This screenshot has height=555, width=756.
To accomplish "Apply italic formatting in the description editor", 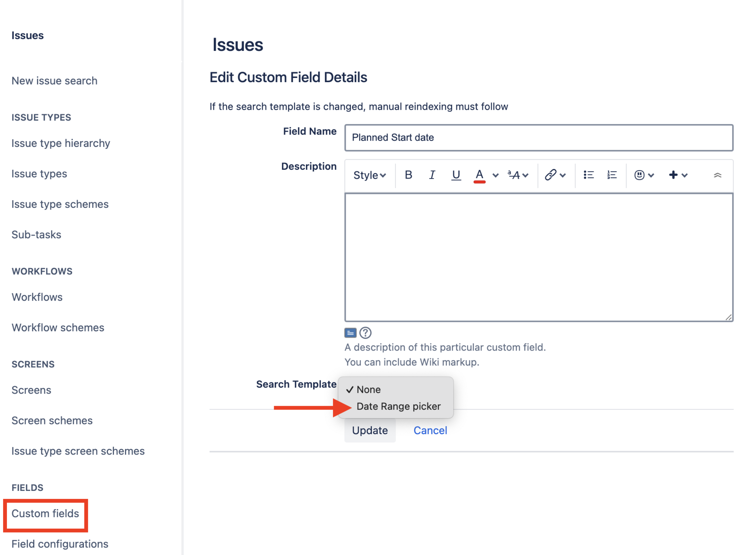I will point(432,175).
